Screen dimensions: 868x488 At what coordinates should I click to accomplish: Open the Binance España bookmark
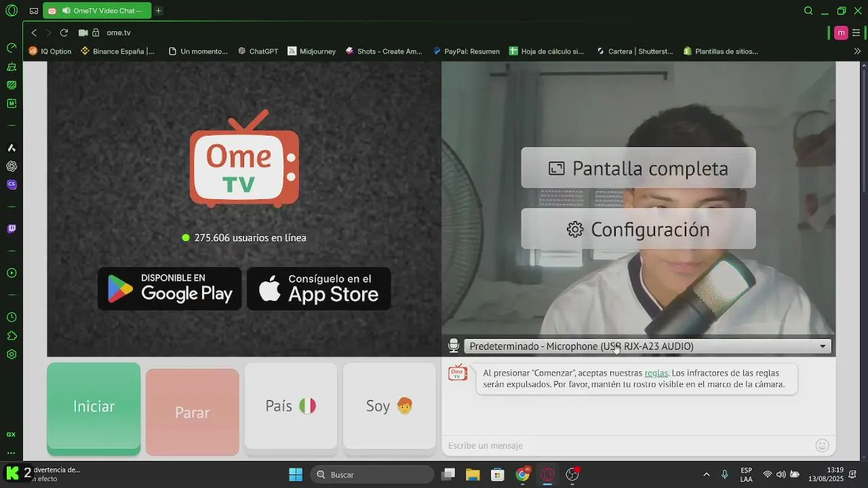117,51
